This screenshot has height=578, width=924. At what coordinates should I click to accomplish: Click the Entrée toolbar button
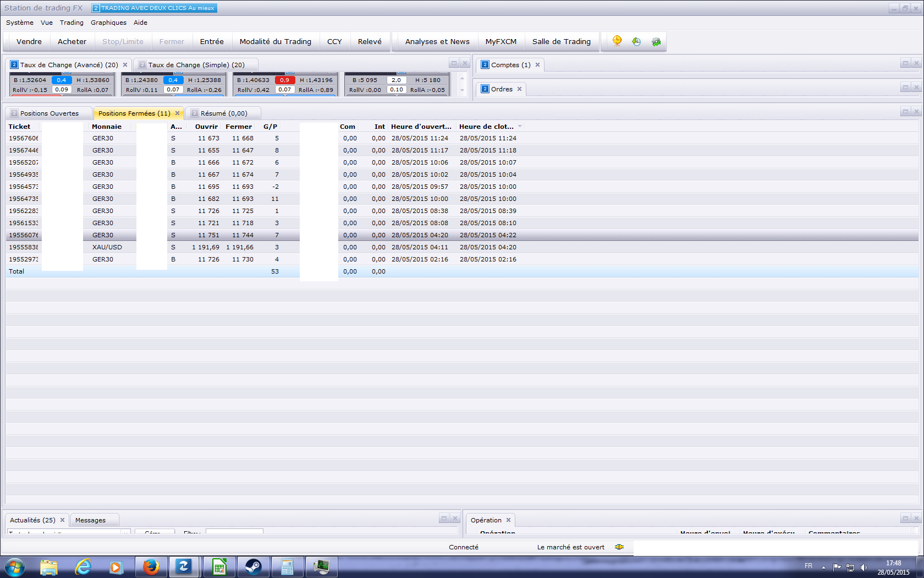212,41
